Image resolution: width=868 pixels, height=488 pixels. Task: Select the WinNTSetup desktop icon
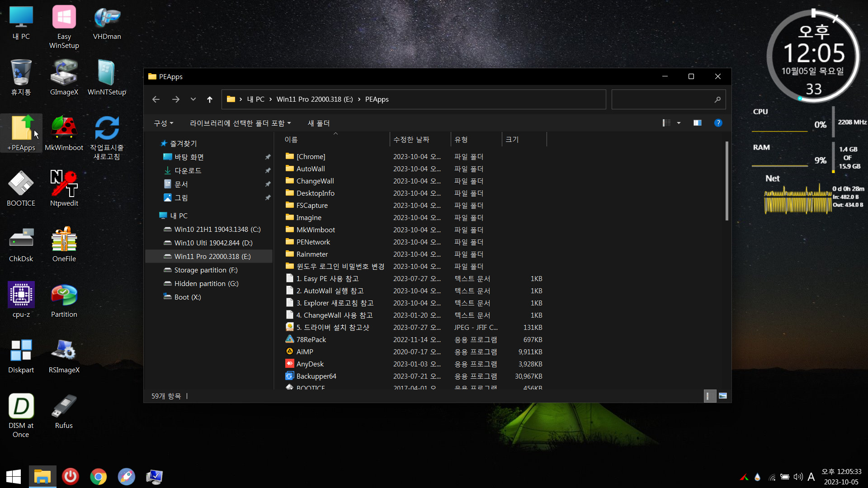[x=107, y=78]
